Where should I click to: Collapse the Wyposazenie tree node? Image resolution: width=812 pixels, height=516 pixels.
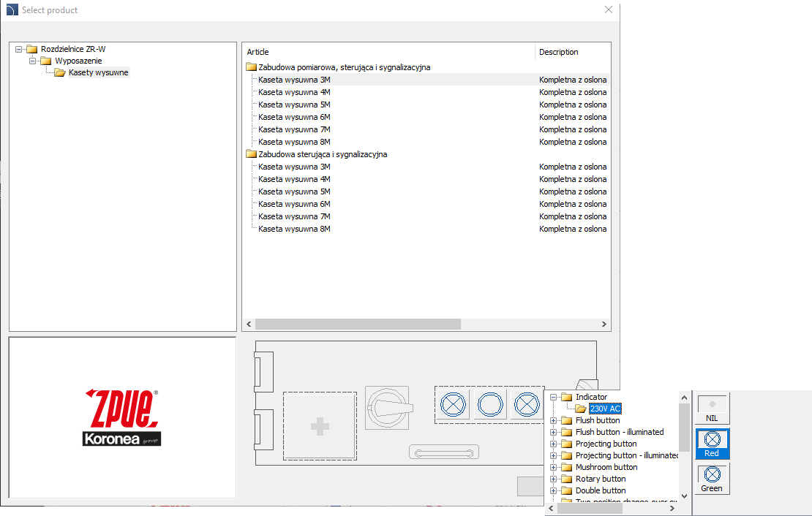tap(33, 61)
